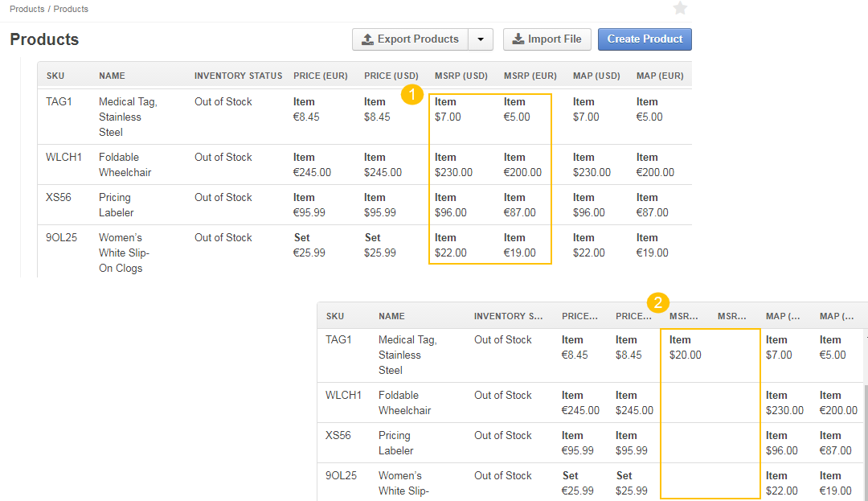
Task: Click the download icon on Import File
Action: [x=518, y=39]
